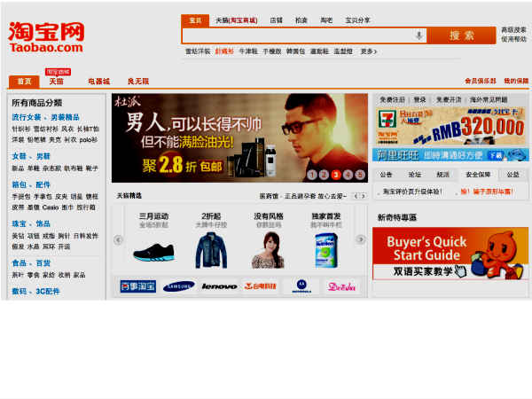Click the Motorola brand logo
This screenshot has width=532, height=399.
301,286
